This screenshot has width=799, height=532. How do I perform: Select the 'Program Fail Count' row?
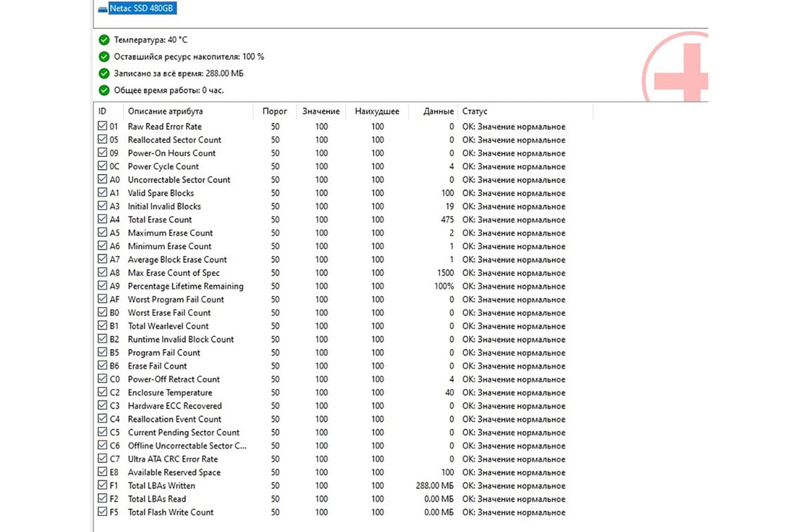[332, 352]
